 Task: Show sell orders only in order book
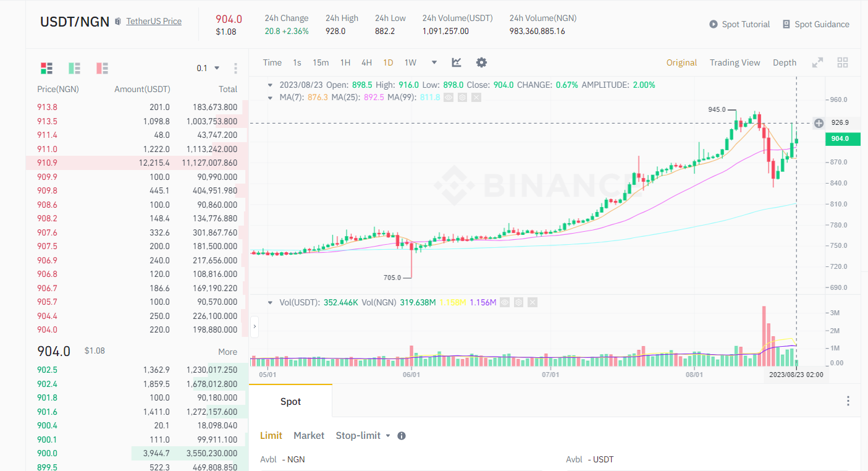[103, 68]
